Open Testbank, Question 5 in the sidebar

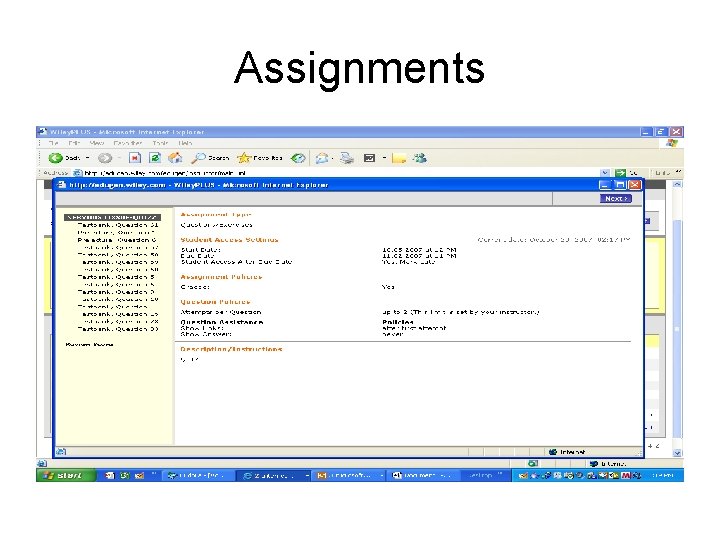point(116,277)
